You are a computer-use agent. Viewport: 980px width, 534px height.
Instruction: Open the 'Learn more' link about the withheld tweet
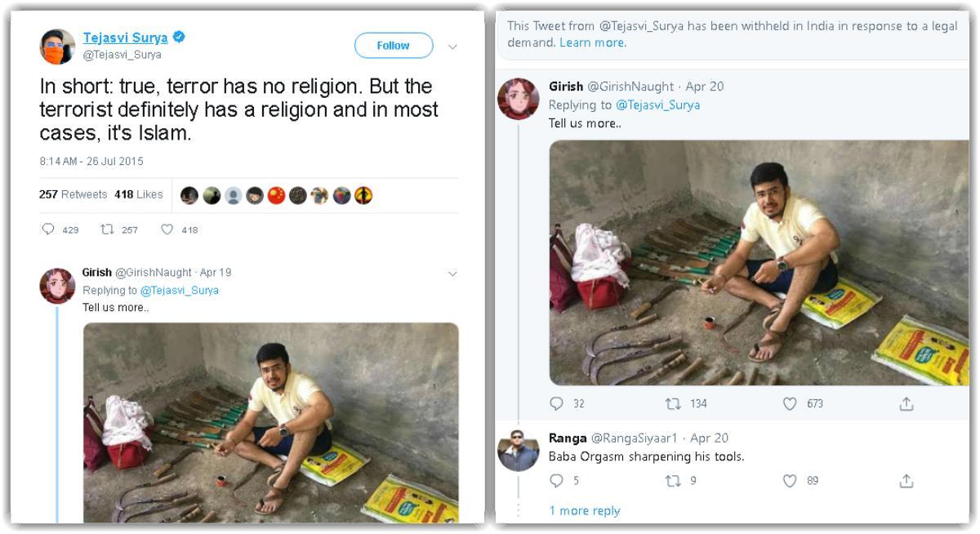593,42
